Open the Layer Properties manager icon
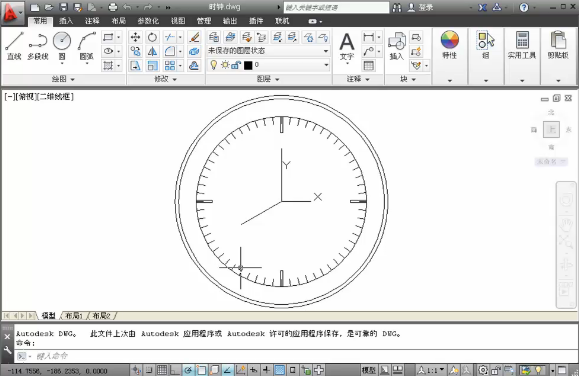579x376 pixels. pos(214,37)
